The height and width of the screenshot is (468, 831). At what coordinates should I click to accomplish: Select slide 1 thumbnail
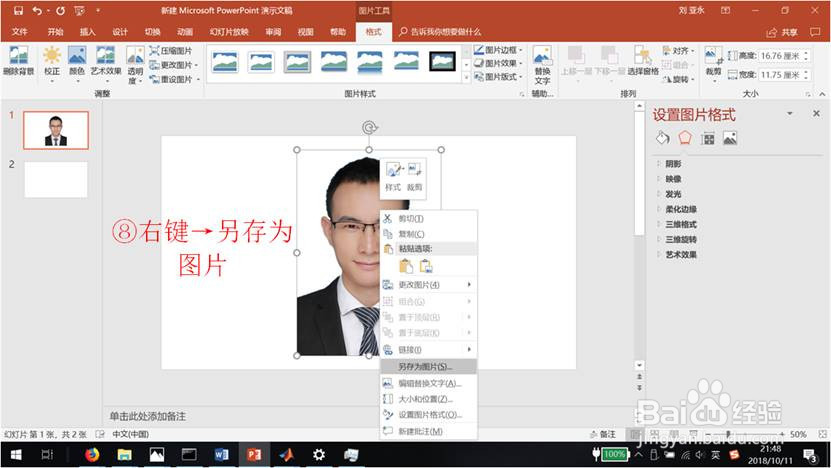pyautogui.click(x=56, y=130)
